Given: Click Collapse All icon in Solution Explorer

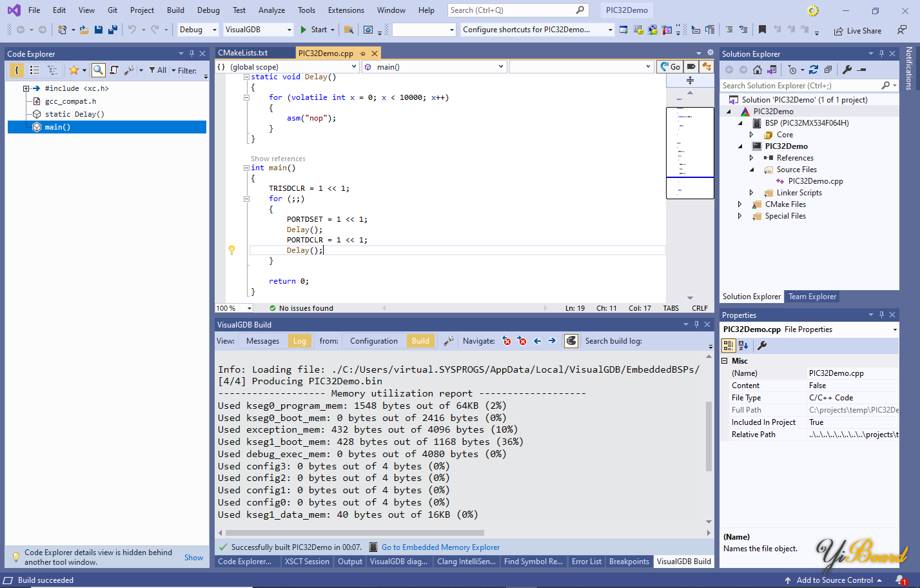Looking at the screenshot, I should (x=828, y=70).
